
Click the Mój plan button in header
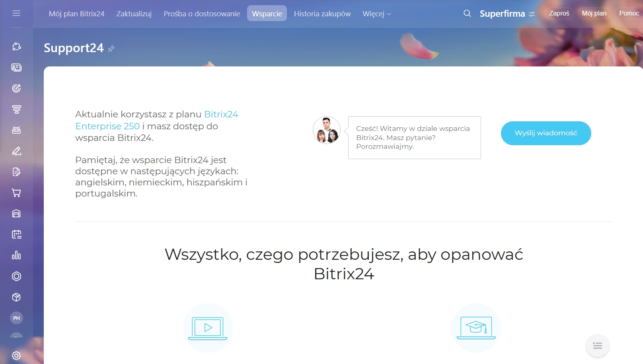(594, 13)
